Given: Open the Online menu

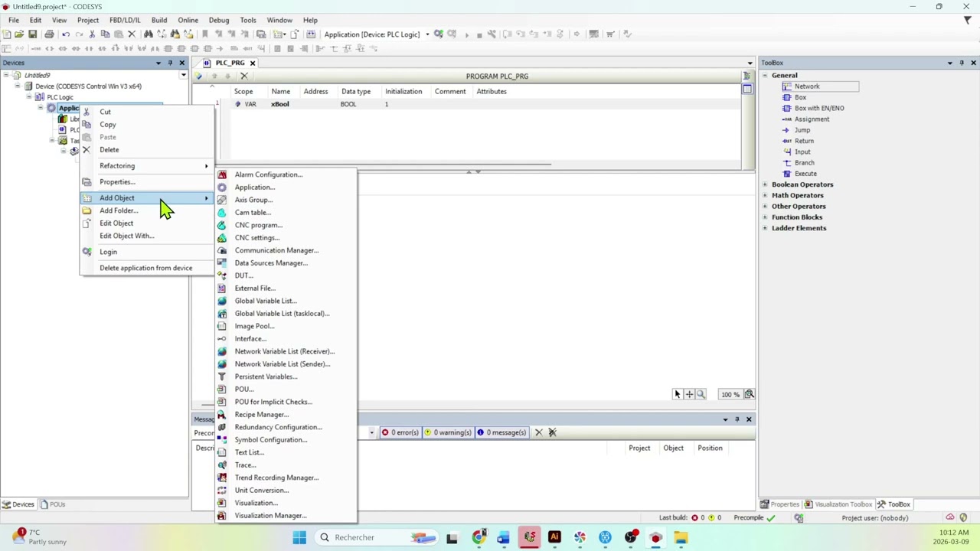Looking at the screenshot, I should (x=188, y=20).
